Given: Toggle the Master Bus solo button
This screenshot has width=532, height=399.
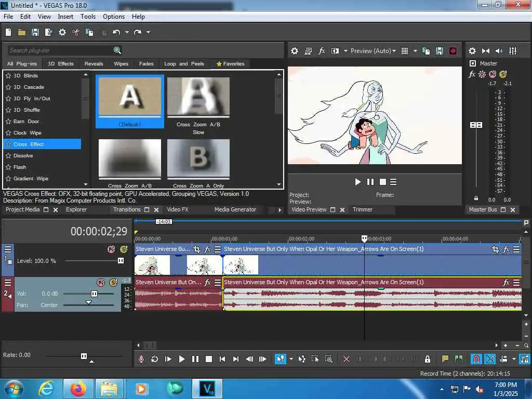Looking at the screenshot, I should pos(503,74).
